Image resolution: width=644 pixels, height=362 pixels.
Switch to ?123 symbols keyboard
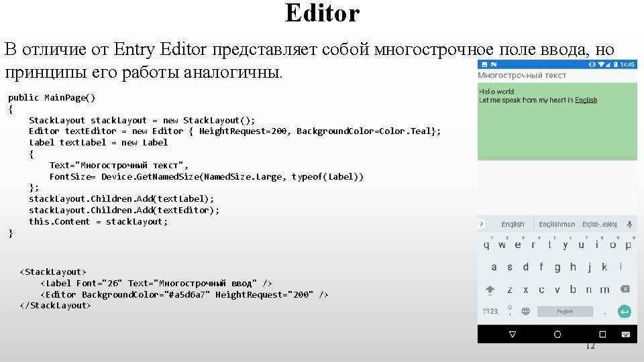490,311
